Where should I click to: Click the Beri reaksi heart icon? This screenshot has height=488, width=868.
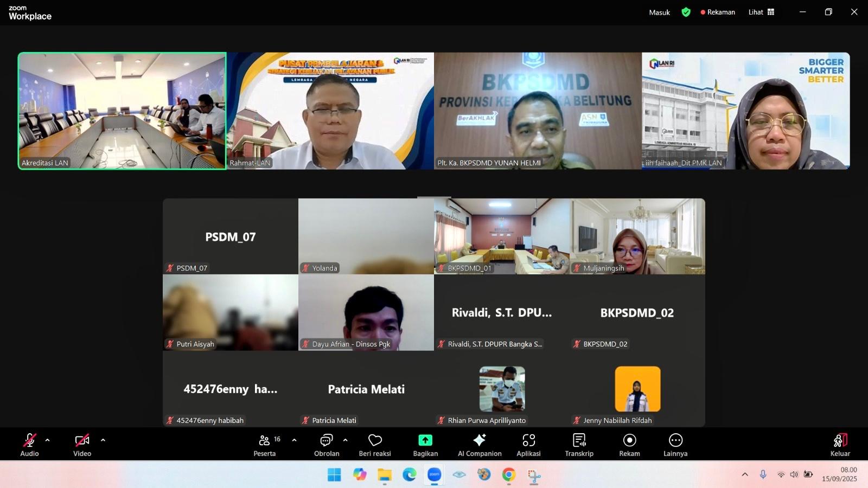[x=375, y=440]
